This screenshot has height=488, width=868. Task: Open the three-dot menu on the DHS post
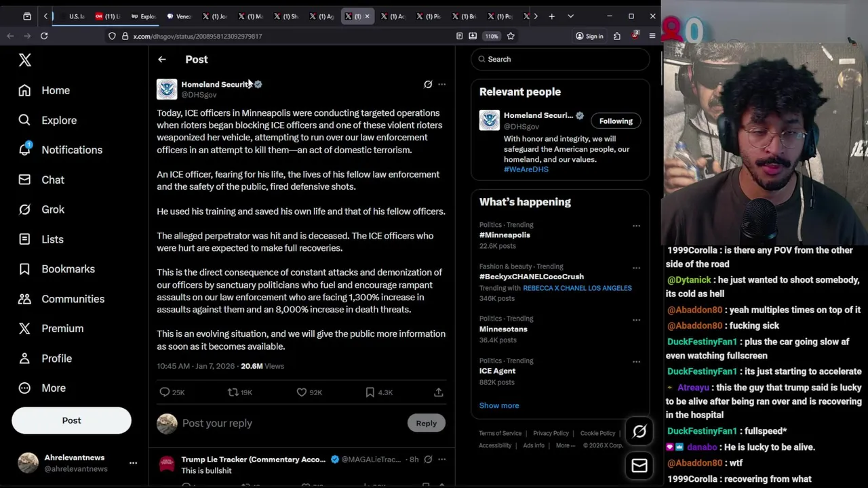(441, 84)
